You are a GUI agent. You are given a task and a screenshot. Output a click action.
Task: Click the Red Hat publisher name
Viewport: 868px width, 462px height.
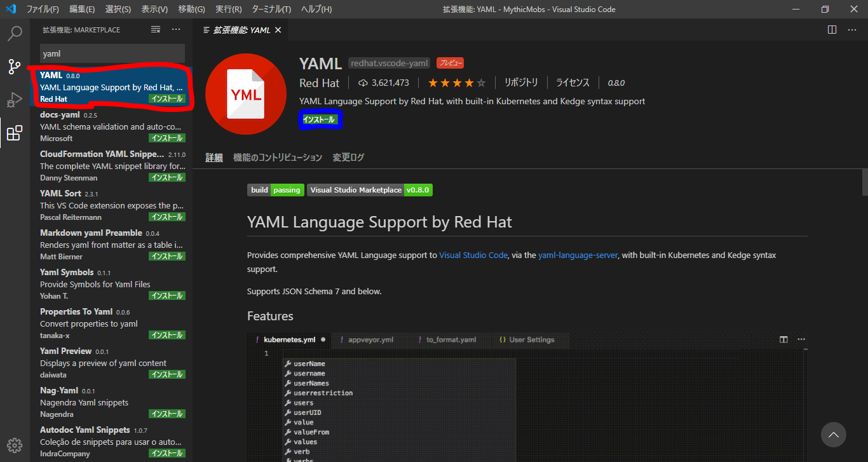pos(319,83)
